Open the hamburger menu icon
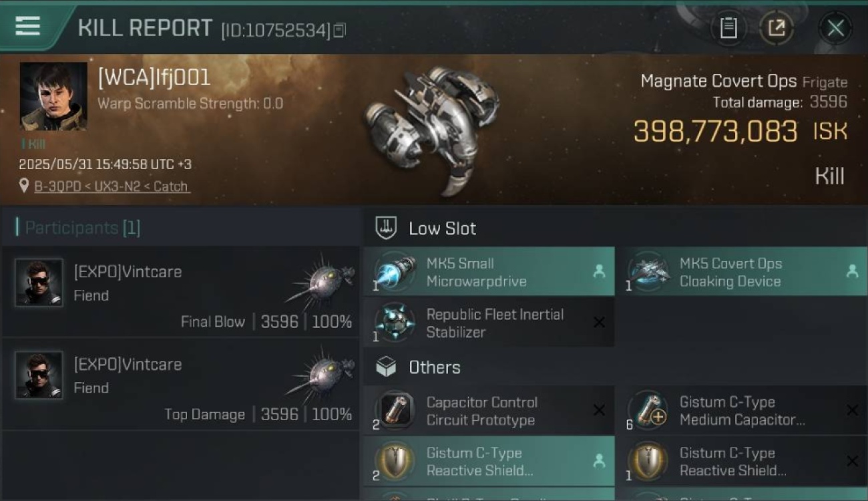This screenshot has width=868, height=501. click(27, 27)
